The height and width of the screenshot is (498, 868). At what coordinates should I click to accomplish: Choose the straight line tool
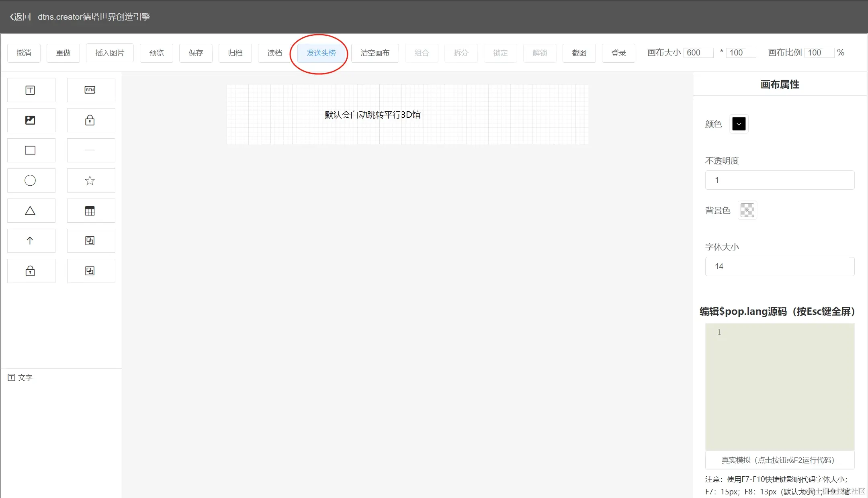point(90,150)
